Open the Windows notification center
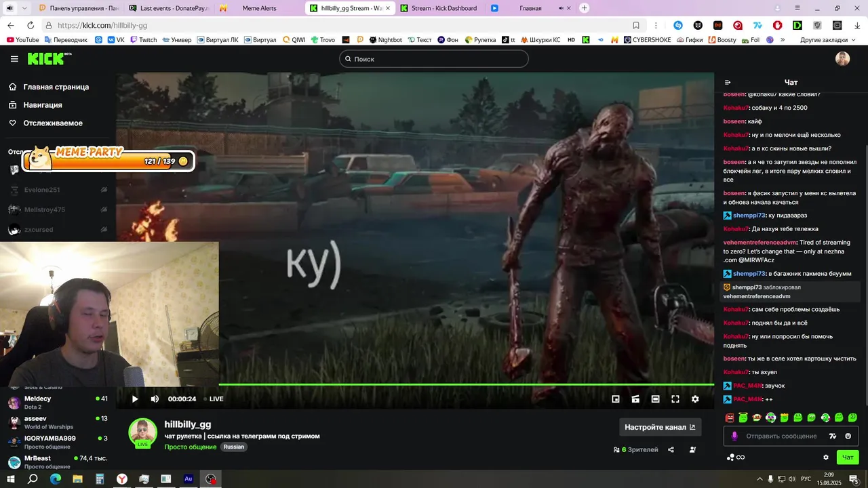Screen dimensions: 868x488 854,479
